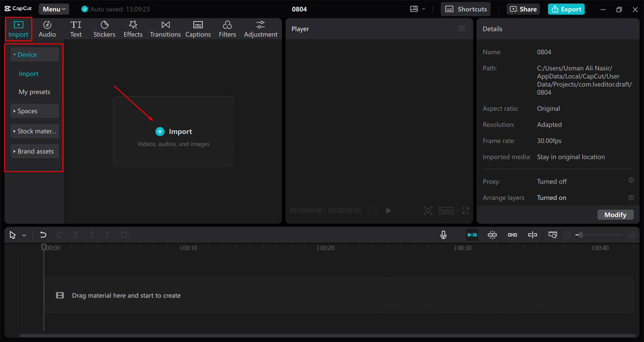Click the 00:10 mark on timeline ruler

click(x=189, y=248)
